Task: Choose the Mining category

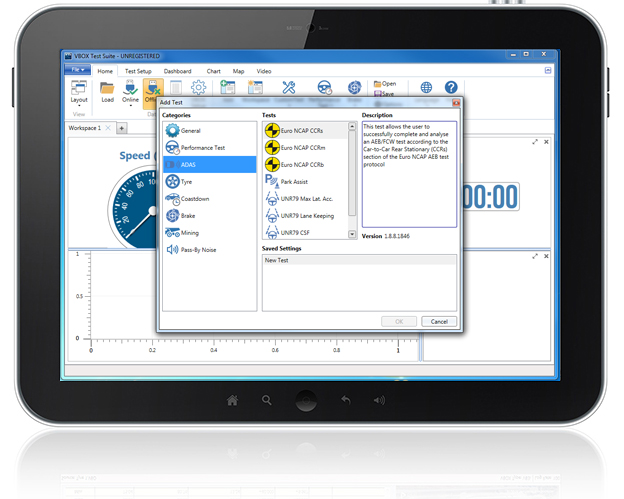Action: tap(189, 232)
